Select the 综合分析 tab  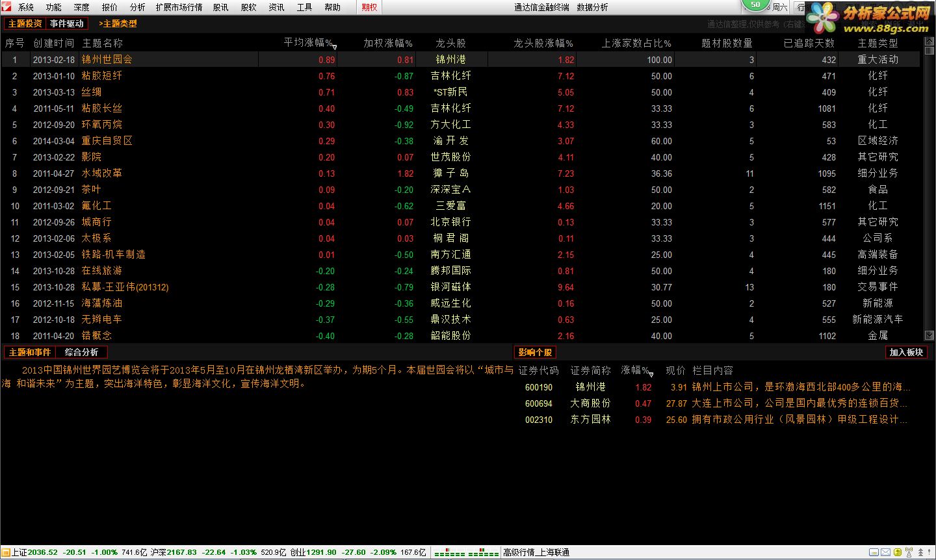[81, 352]
